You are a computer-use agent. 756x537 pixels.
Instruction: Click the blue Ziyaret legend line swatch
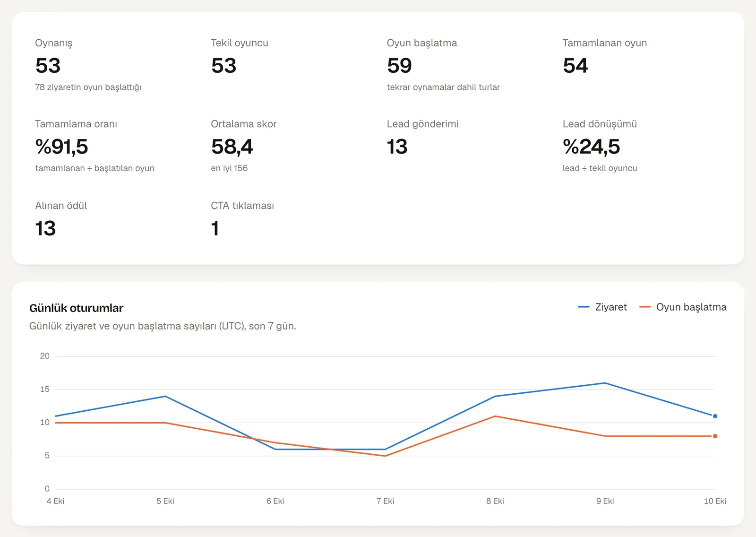584,307
